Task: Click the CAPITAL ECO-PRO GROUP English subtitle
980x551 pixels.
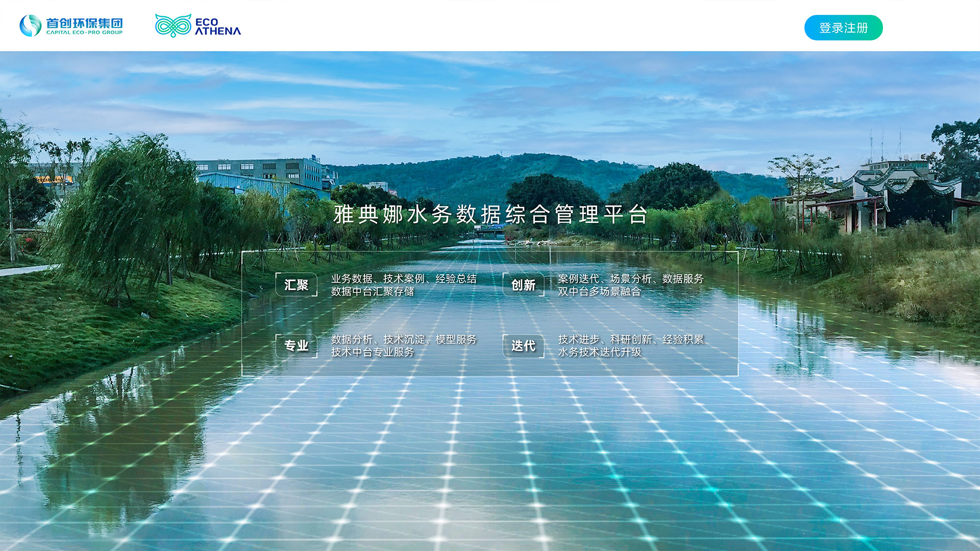Action: [84, 33]
